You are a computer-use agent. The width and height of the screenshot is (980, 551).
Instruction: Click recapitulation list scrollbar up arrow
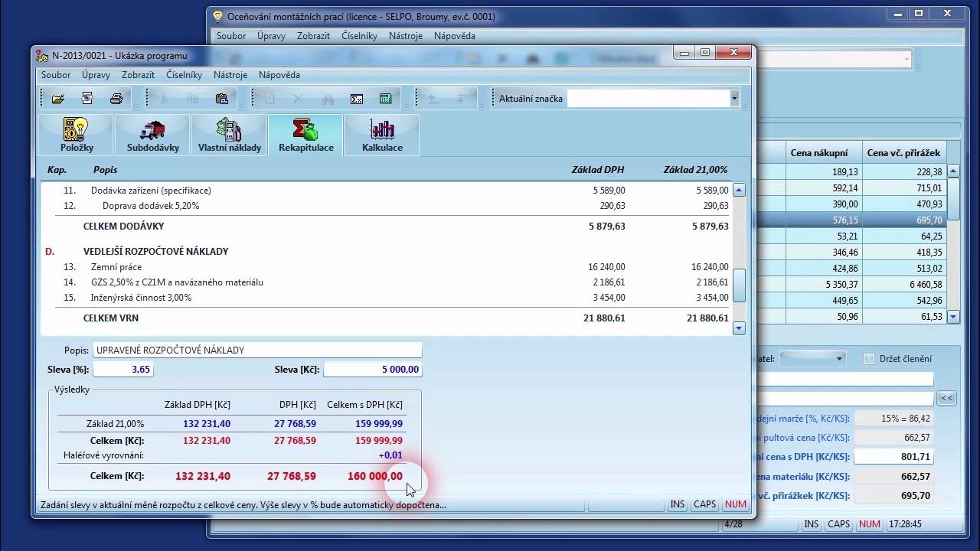[739, 191]
